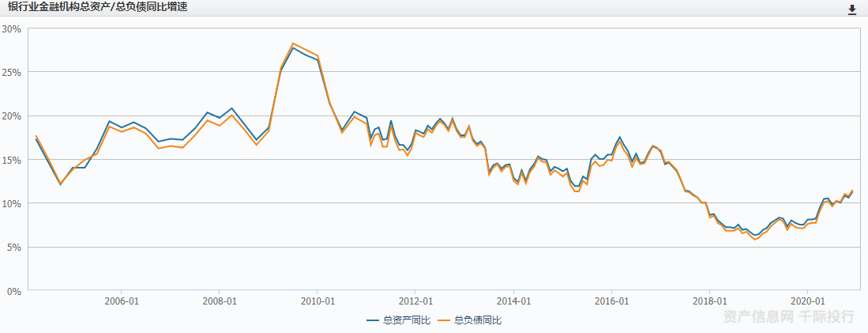
Task: Click the 0% y-axis label
Action: point(14,291)
